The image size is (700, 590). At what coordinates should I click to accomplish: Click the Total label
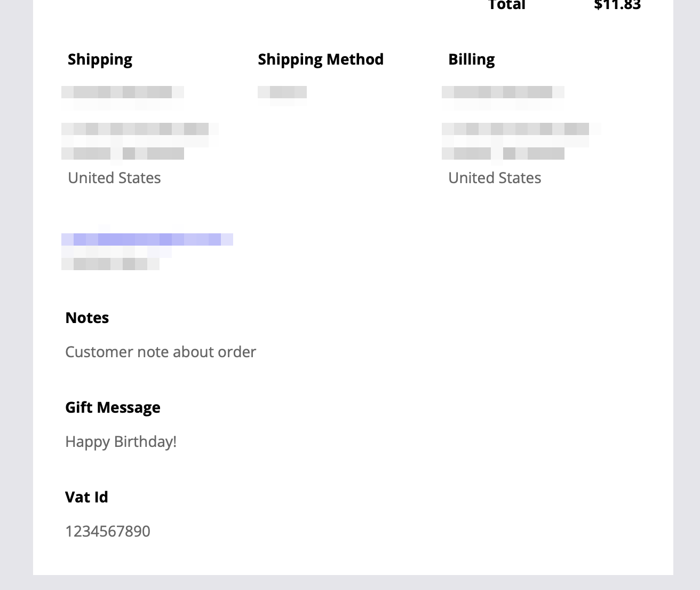click(507, 5)
